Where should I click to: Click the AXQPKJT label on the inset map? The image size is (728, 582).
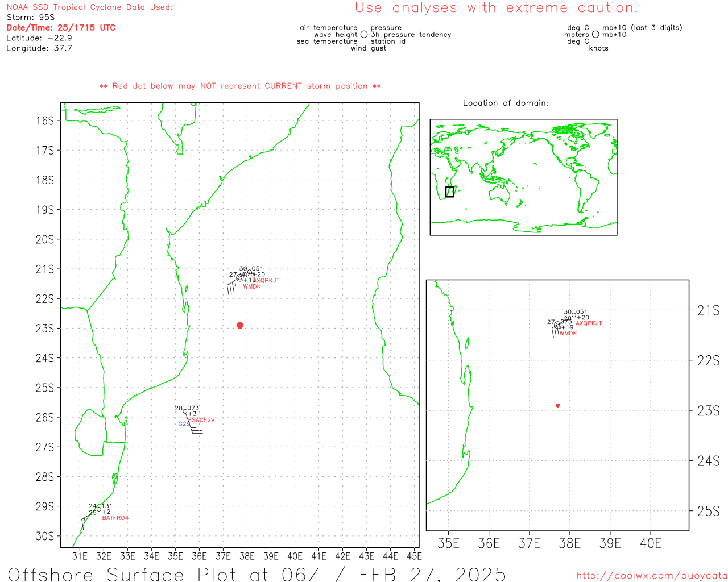(589, 323)
